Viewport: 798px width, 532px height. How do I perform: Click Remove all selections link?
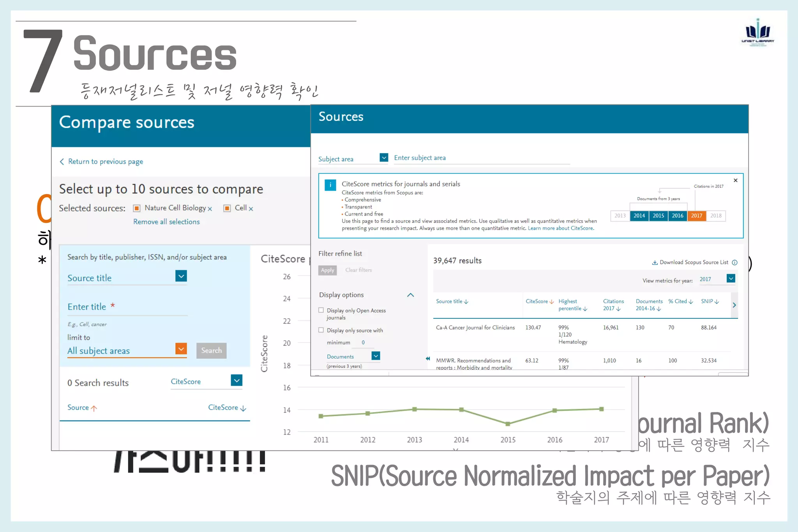(166, 222)
